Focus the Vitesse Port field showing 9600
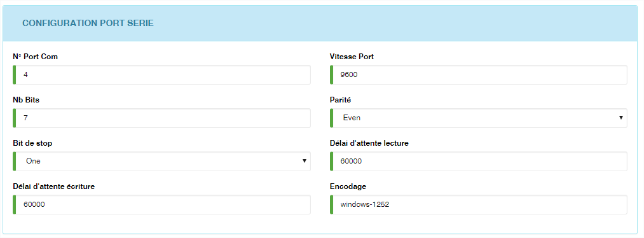 tap(479, 75)
